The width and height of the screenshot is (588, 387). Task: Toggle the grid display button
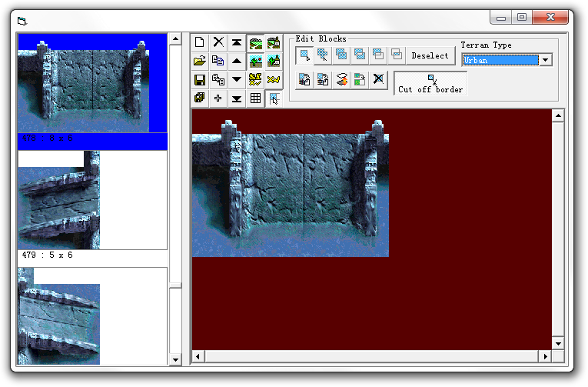click(255, 98)
